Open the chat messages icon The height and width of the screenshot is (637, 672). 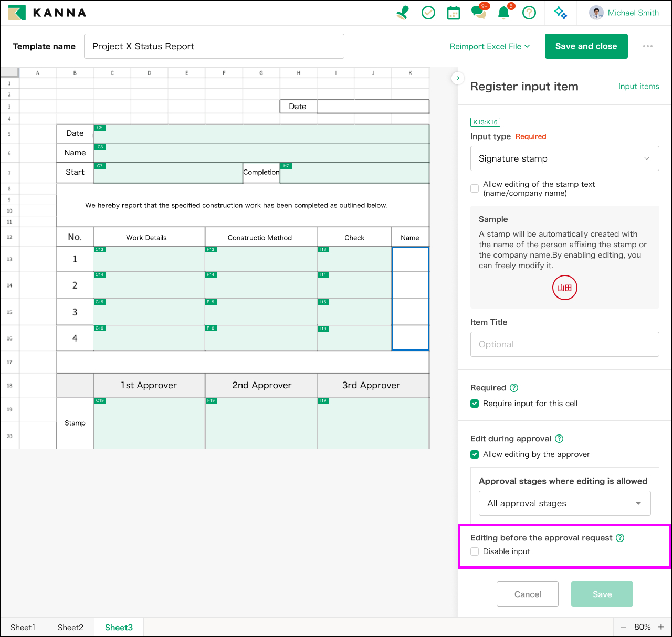pyautogui.click(x=478, y=13)
